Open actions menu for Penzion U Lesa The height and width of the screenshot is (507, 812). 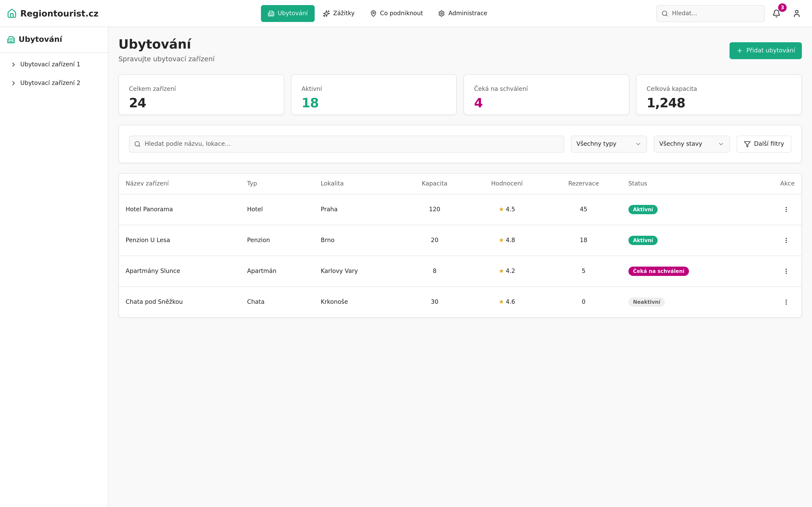786,240
